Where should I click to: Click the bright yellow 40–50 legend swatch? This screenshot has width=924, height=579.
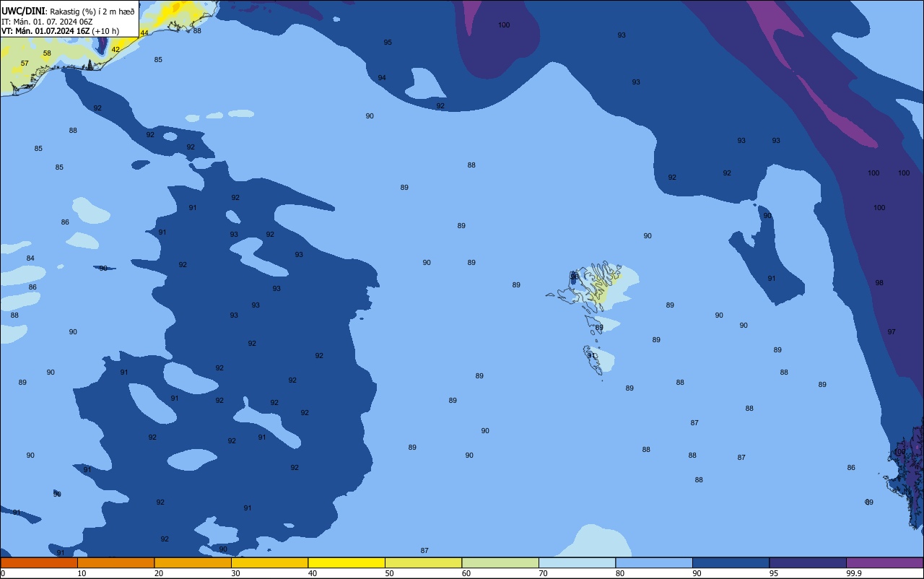coord(346,562)
